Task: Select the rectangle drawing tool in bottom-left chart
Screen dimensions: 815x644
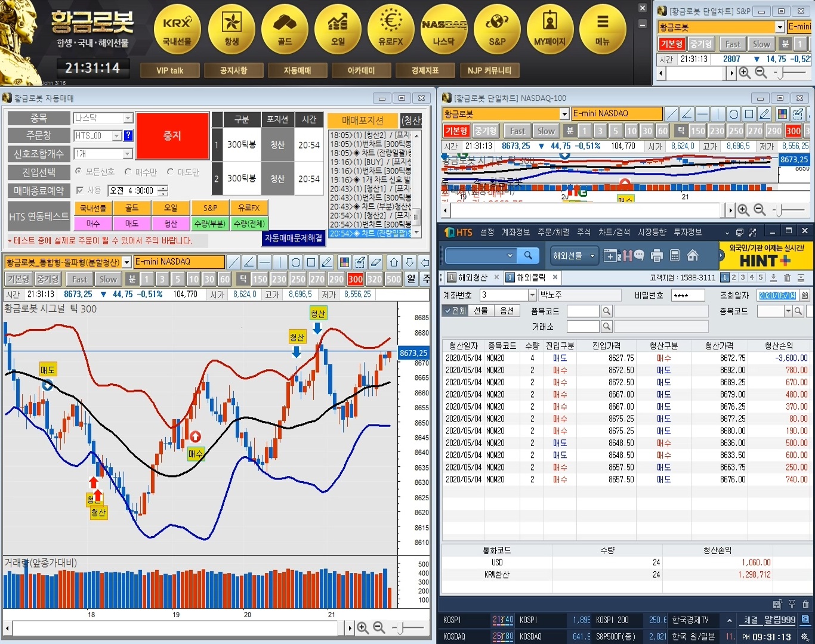Action: (x=311, y=262)
